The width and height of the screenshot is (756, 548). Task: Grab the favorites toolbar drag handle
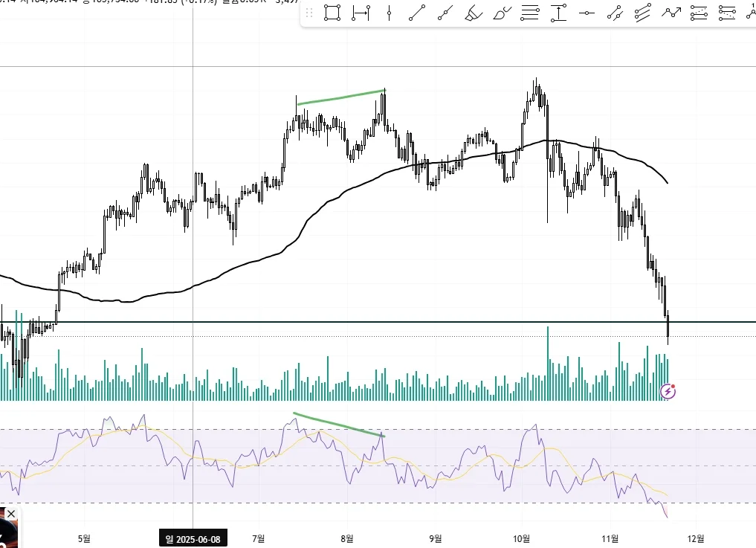[309, 13]
